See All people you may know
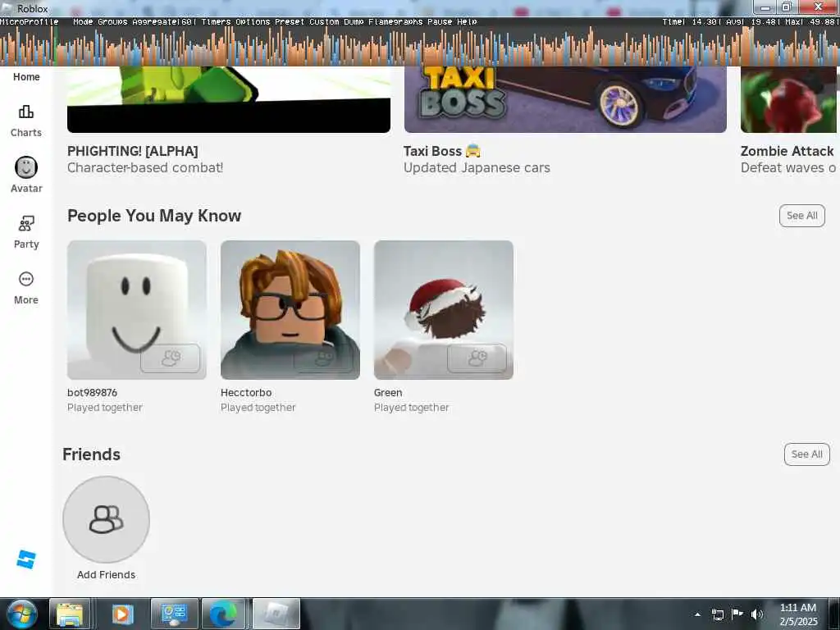This screenshot has height=630, width=840. point(802,216)
